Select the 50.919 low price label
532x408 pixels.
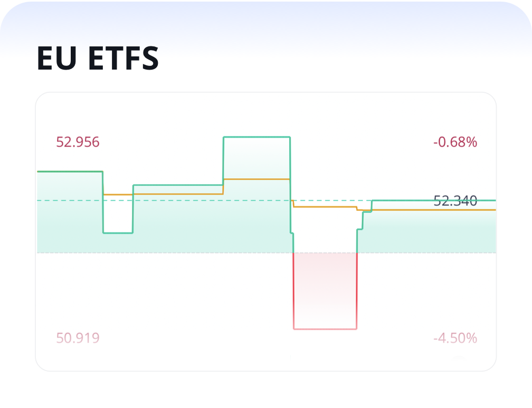coord(78,338)
